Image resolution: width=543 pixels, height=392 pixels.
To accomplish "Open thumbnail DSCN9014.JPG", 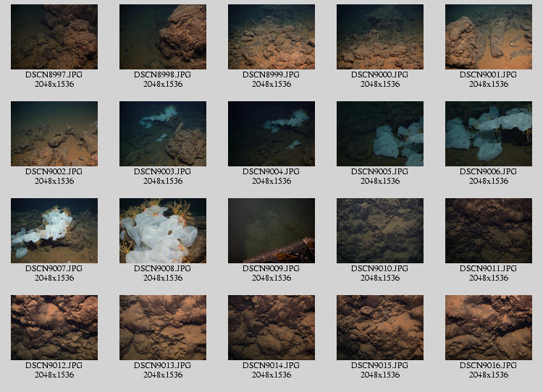I will [x=271, y=328].
